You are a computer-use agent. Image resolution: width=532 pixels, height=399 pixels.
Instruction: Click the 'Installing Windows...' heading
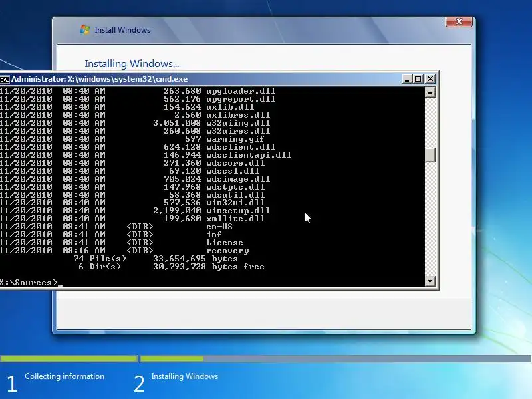click(132, 63)
